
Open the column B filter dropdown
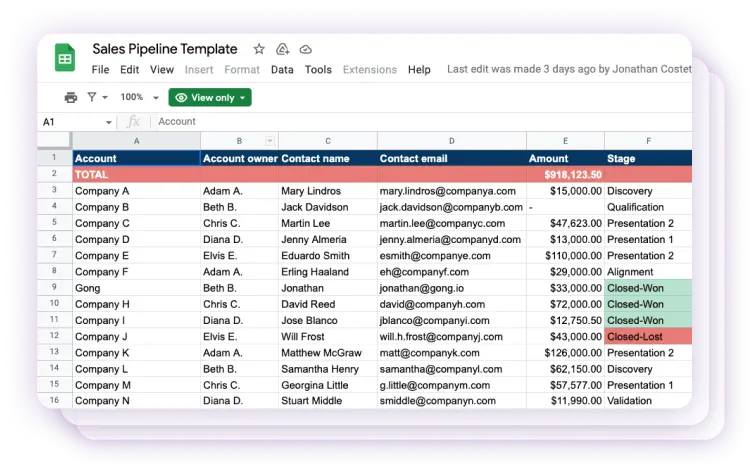(270, 141)
